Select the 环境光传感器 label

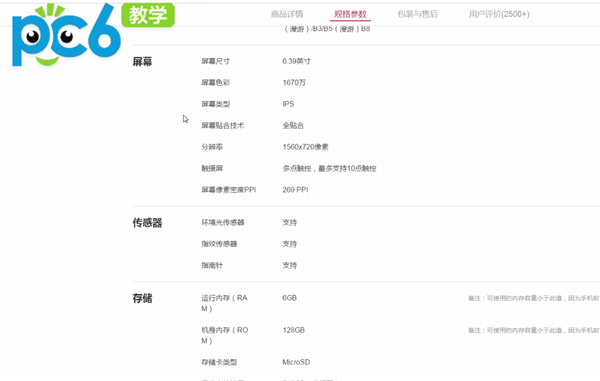(x=223, y=223)
